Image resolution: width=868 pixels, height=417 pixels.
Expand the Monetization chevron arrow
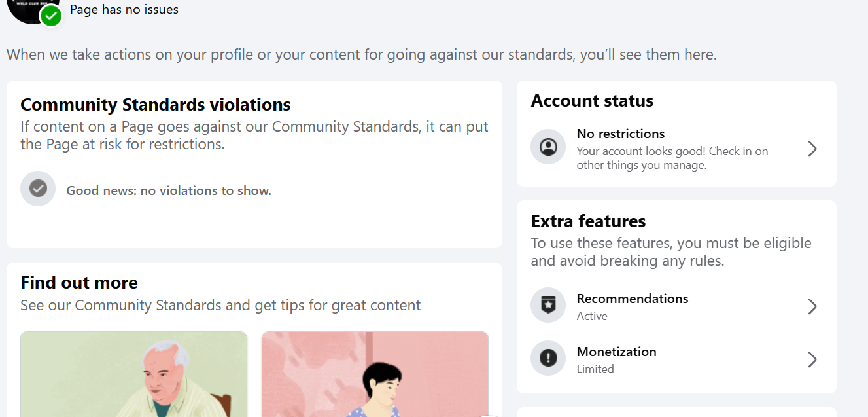(x=812, y=359)
